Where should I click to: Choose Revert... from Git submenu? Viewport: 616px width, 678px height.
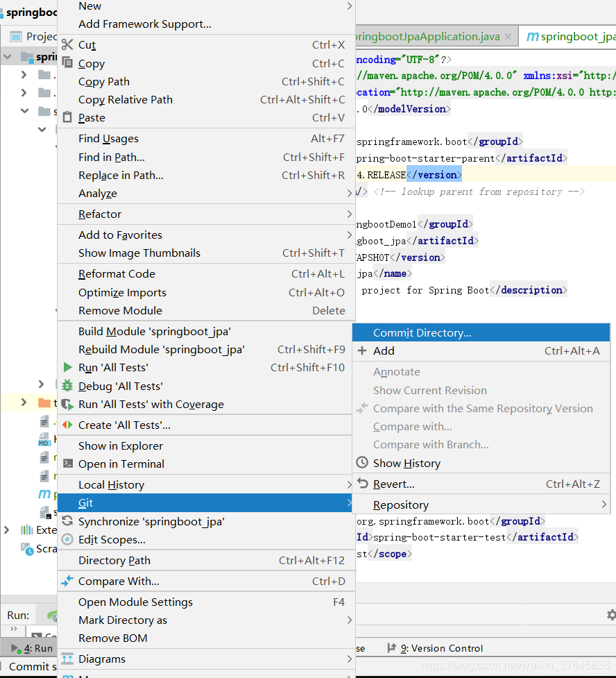point(481,484)
